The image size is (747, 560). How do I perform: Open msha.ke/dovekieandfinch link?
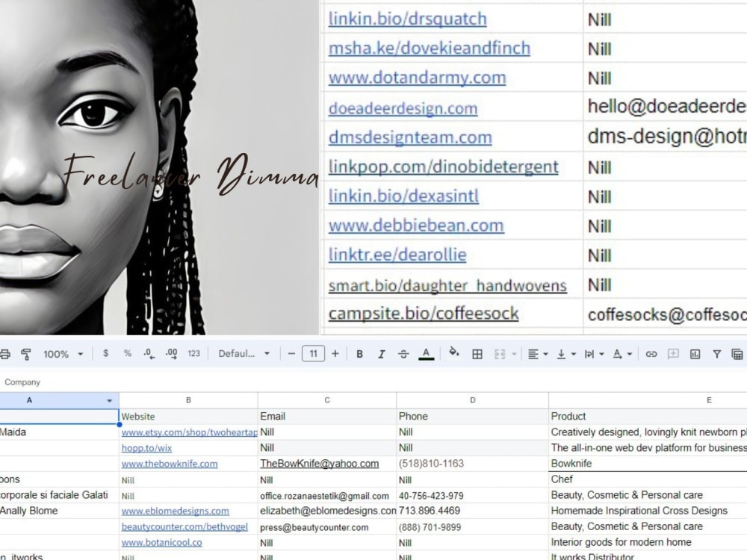coord(430,48)
